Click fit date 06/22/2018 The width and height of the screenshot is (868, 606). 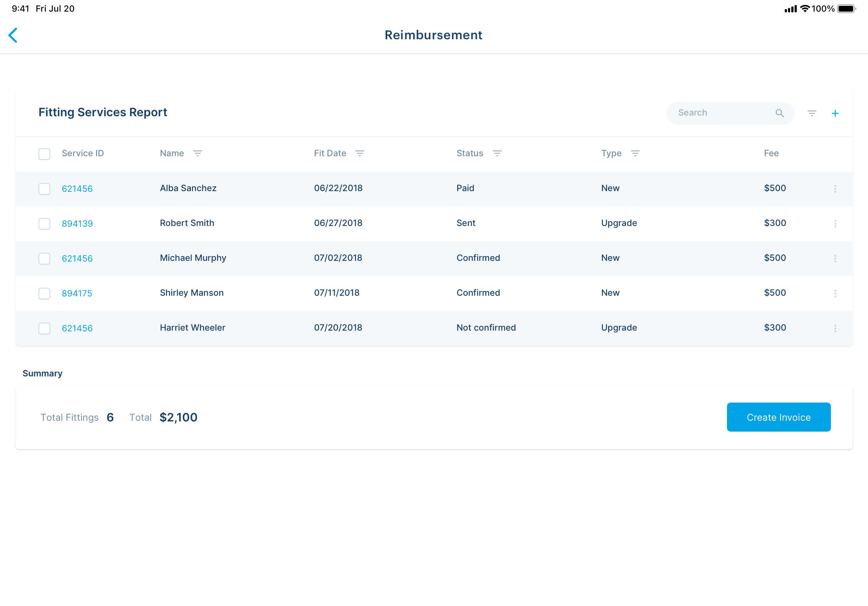pyautogui.click(x=338, y=188)
